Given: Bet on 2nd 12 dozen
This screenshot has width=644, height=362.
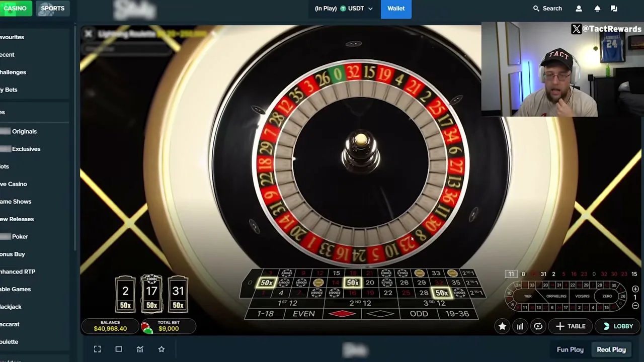Looking at the screenshot, I should click(x=360, y=303).
